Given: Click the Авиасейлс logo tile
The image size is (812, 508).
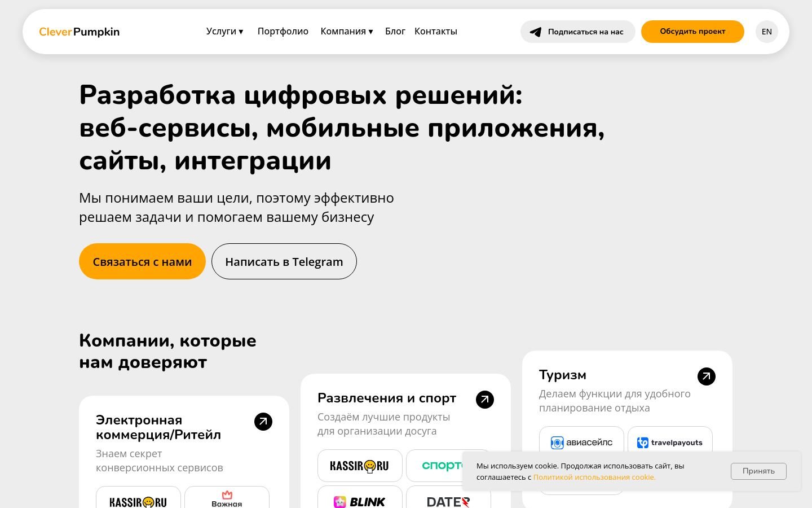Looking at the screenshot, I should (581, 443).
